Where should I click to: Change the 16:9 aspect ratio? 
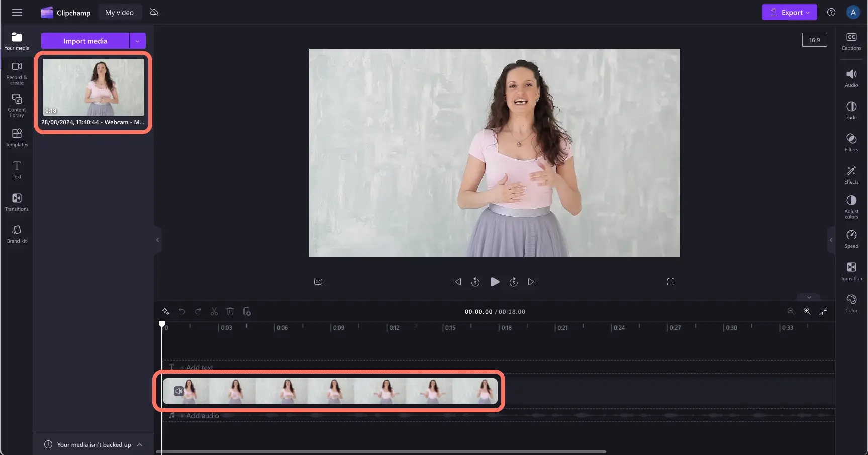814,40
